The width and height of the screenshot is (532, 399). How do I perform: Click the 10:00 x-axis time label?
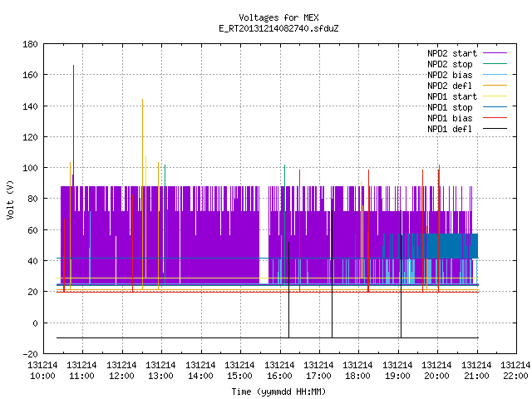[x=42, y=377]
